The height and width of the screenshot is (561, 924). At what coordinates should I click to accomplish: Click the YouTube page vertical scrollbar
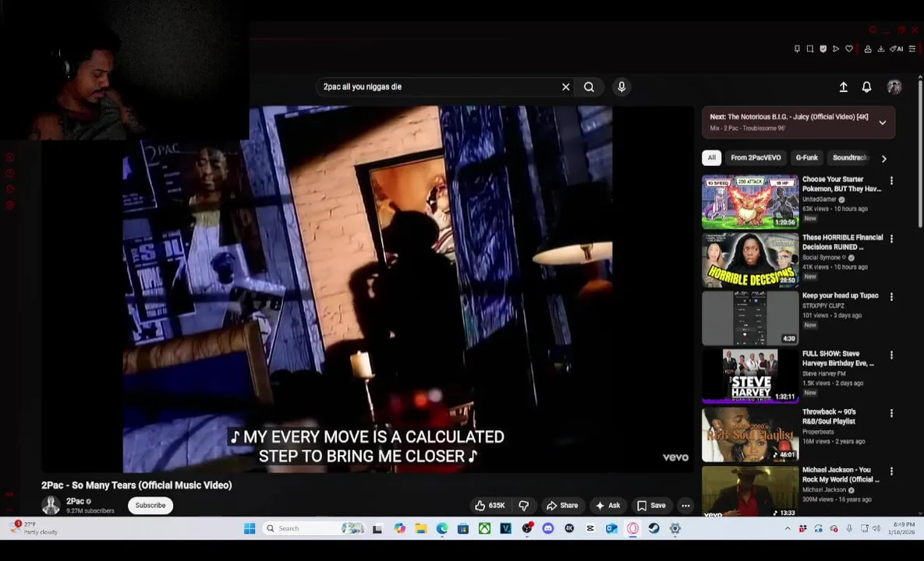pyautogui.click(x=920, y=153)
